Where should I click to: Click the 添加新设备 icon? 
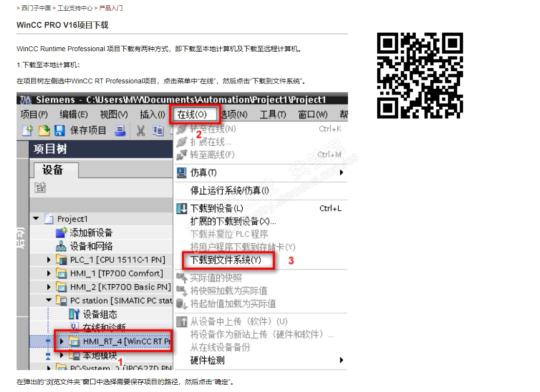click(x=61, y=233)
